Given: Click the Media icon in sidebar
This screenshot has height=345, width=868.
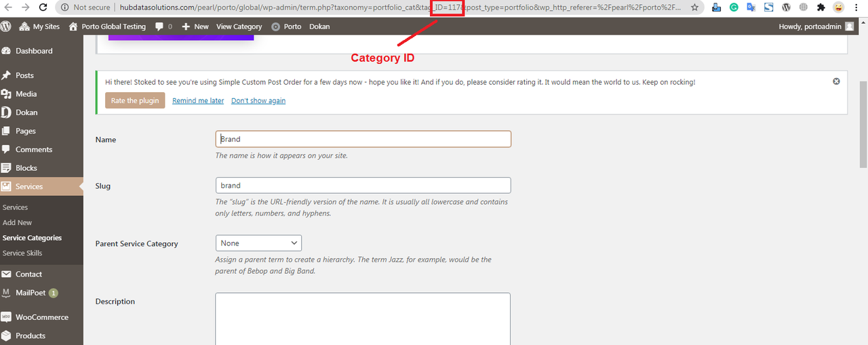Looking at the screenshot, I should pyautogui.click(x=6, y=94).
